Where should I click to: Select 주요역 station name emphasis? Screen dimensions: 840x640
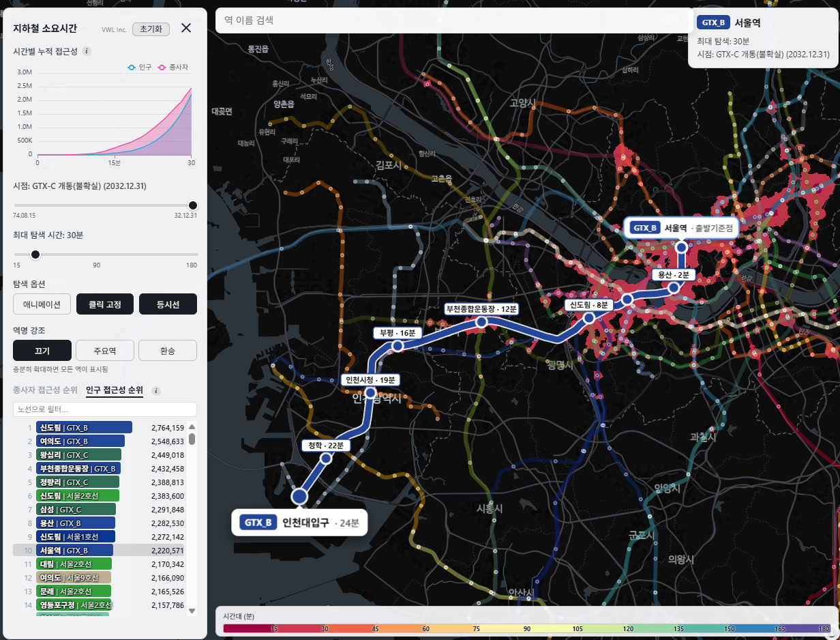tap(105, 350)
